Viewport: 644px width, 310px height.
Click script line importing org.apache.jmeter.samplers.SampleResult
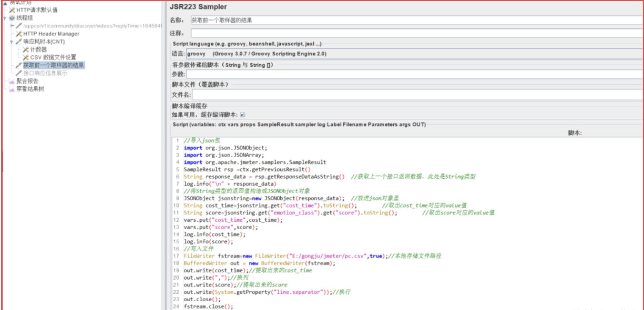[x=255, y=162]
